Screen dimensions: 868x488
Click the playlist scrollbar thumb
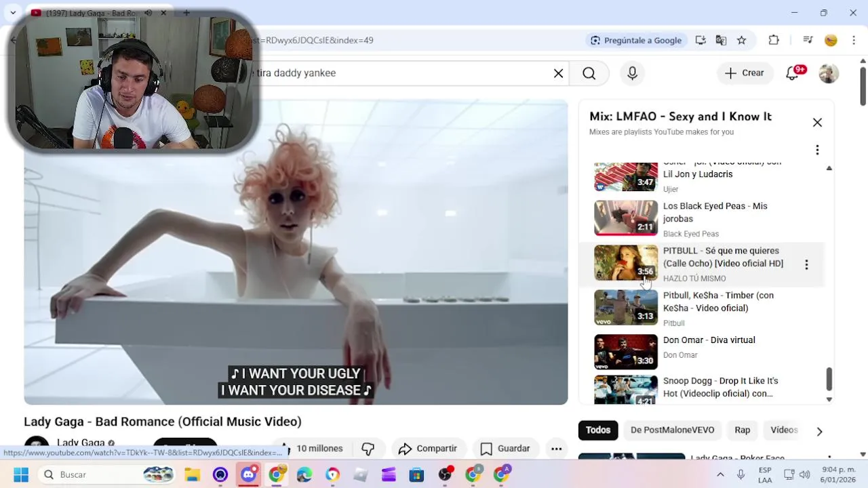tap(829, 379)
